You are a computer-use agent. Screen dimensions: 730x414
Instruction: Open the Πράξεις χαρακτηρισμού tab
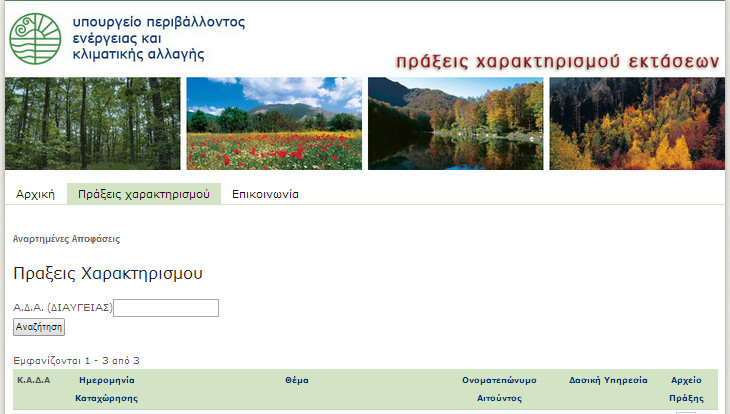143,194
